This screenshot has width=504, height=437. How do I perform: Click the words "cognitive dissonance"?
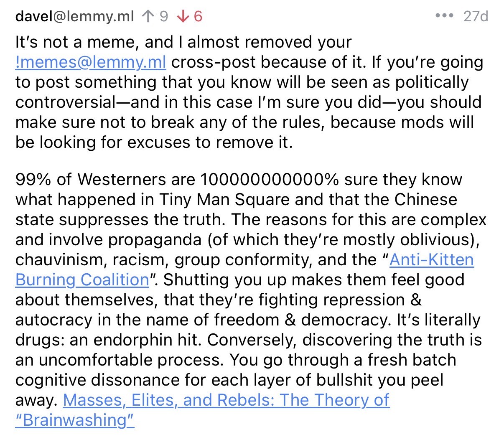[x=110, y=380]
